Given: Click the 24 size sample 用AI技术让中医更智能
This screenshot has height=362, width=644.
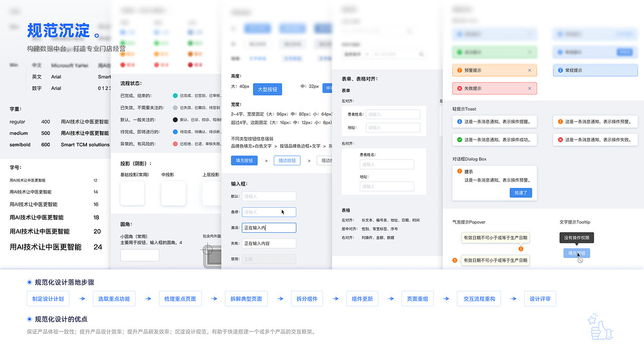Looking at the screenshot, I should point(46,247).
